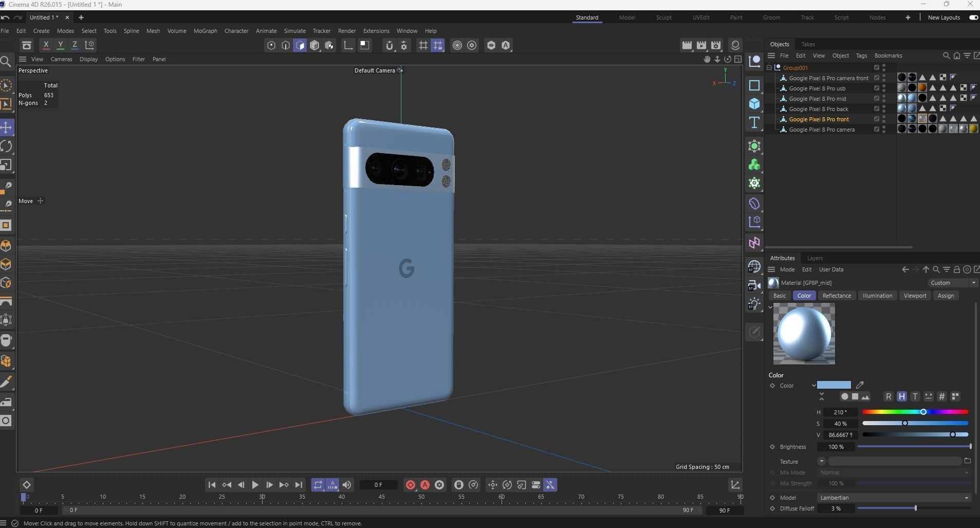Open the Takes tab
This screenshot has width=980, height=528.
pyautogui.click(x=808, y=44)
